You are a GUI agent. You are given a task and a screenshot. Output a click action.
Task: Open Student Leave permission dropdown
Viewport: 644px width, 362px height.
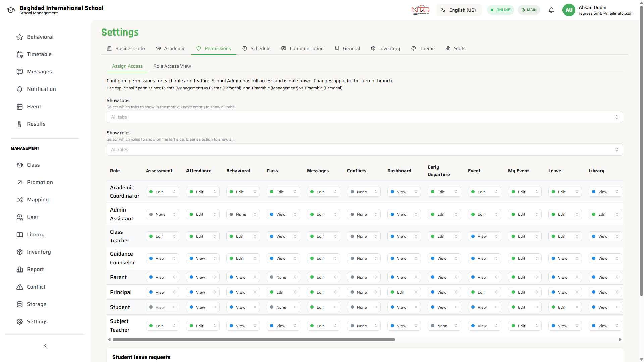coord(565,307)
